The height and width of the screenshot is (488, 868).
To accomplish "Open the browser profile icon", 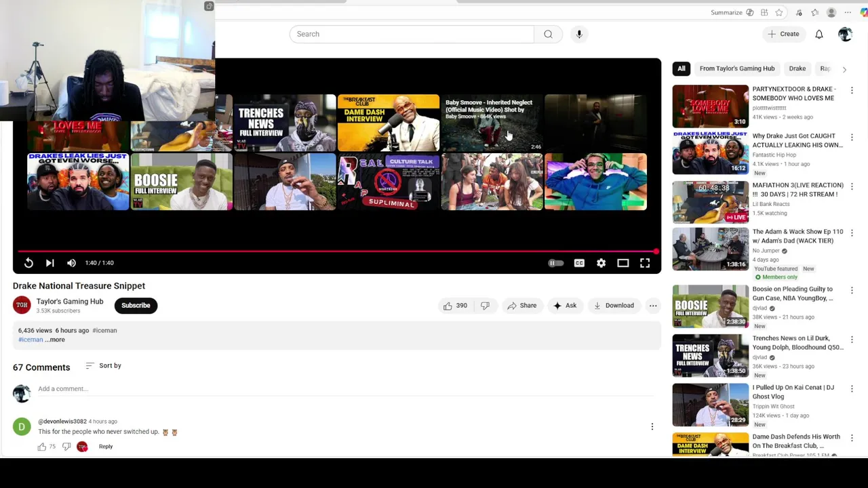I will (831, 12).
